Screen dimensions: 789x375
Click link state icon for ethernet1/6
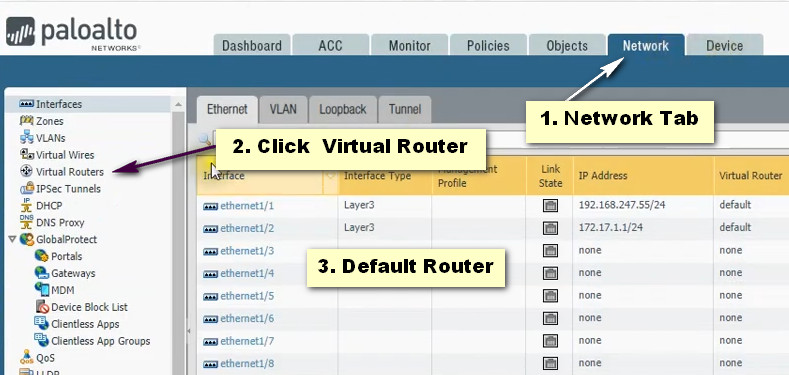[550, 318]
